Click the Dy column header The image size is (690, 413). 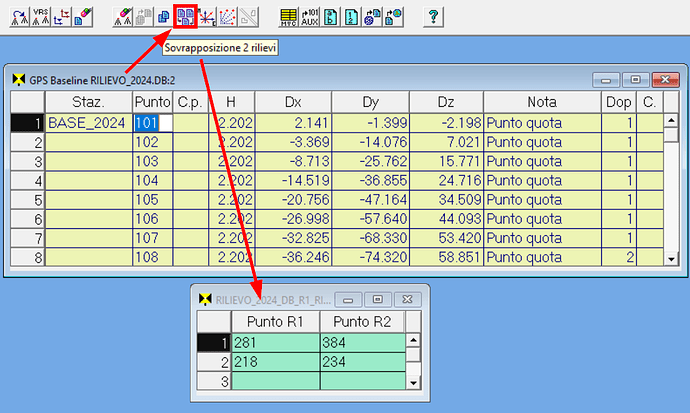click(x=371, y=102)
